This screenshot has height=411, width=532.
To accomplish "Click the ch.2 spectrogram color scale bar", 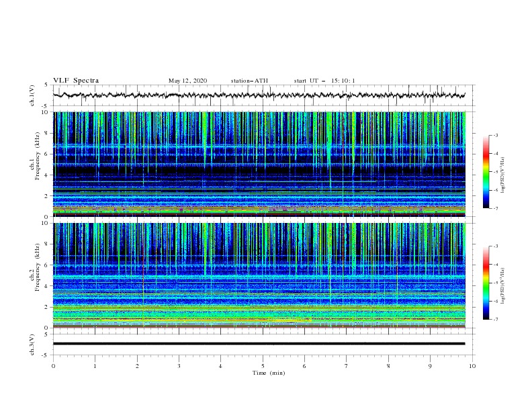I will tap(486, 283).
